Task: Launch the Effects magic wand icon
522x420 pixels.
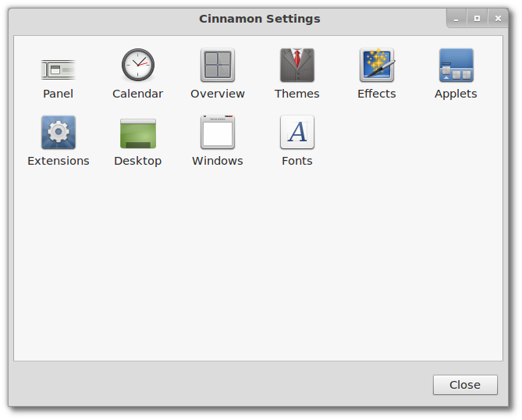Action: 377,66
